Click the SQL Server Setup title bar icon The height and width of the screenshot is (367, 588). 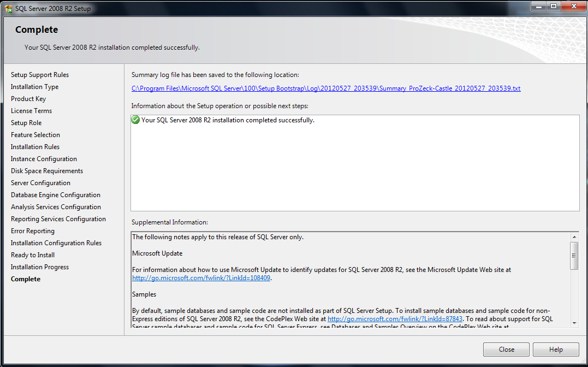pyautogui.click(x=8, y=8)
